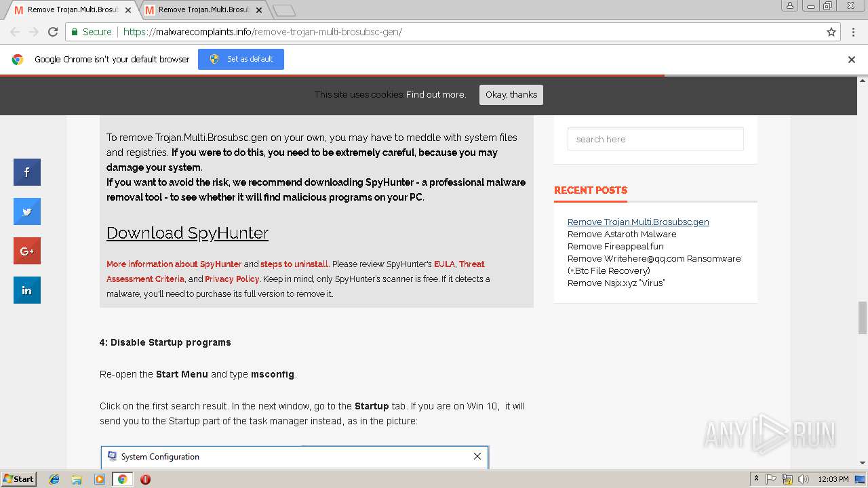The width and height of the screenshot is (868, 488).
Task: Open Chrome three-dot menu
Action: 852,32
